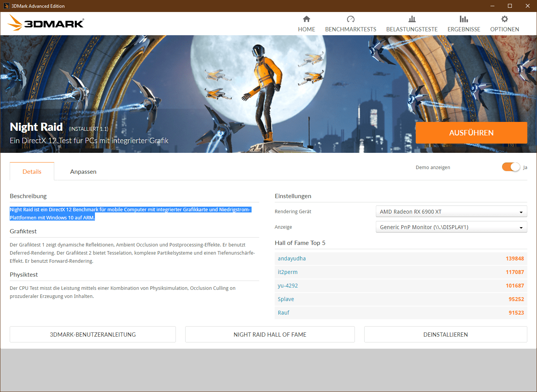The height and width of the screenshot is (392, 537).
Task: Click score 117087
Action: (x=515, y=272)
